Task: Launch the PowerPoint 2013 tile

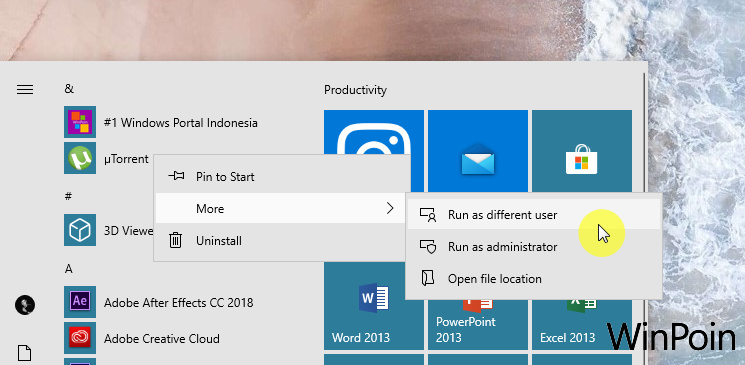Action: (x=478, y=325)
